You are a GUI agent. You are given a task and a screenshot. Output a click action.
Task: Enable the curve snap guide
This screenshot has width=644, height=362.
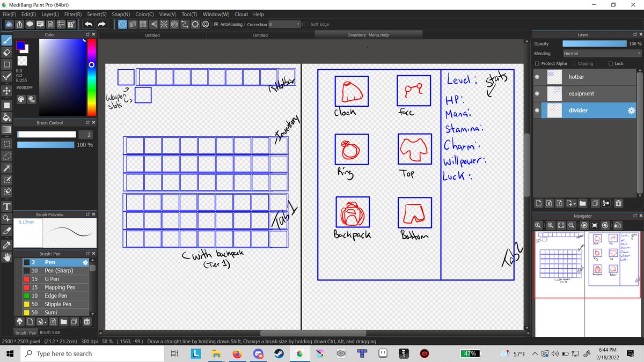[185, 24]
